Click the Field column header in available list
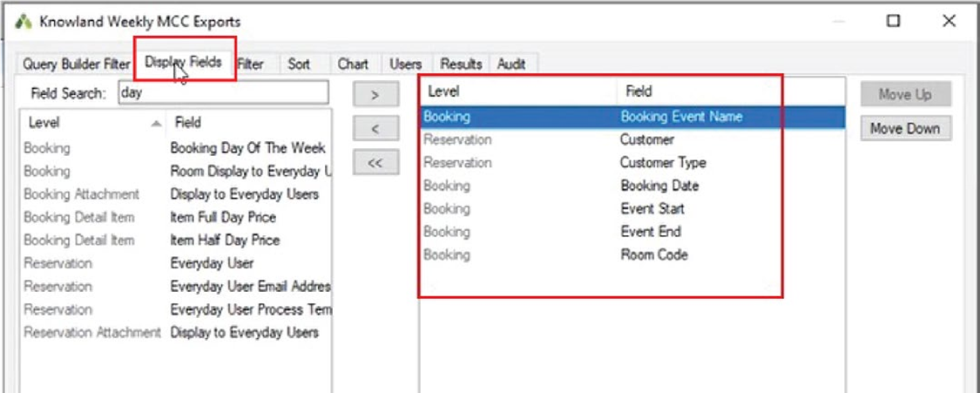Screen dimensions: 980x393 point(249,123)
